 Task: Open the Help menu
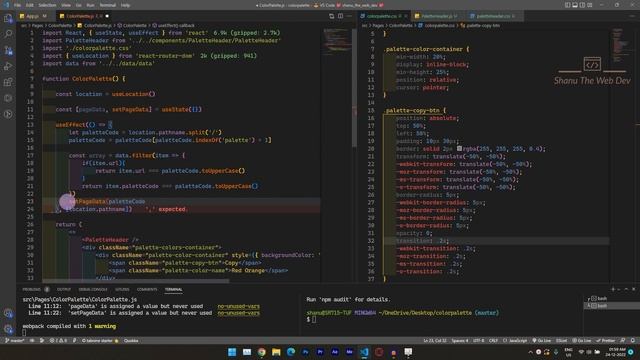tap(125, 5)
